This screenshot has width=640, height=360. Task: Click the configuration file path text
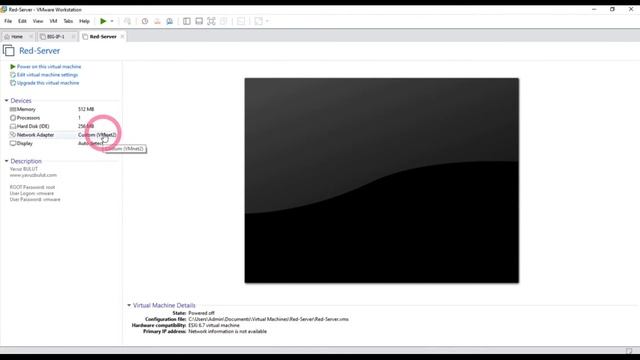pyautogui.click(x=269, y=319)
